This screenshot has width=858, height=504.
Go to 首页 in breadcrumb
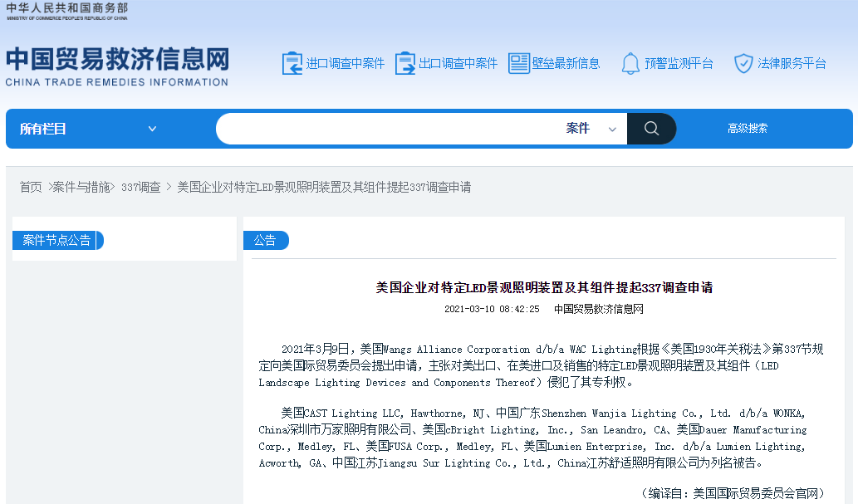coord(31,187)
